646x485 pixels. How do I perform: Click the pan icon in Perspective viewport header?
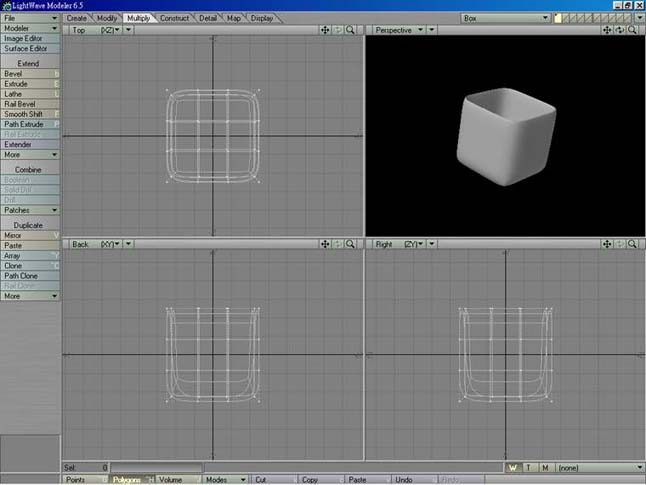click(607, 30)
